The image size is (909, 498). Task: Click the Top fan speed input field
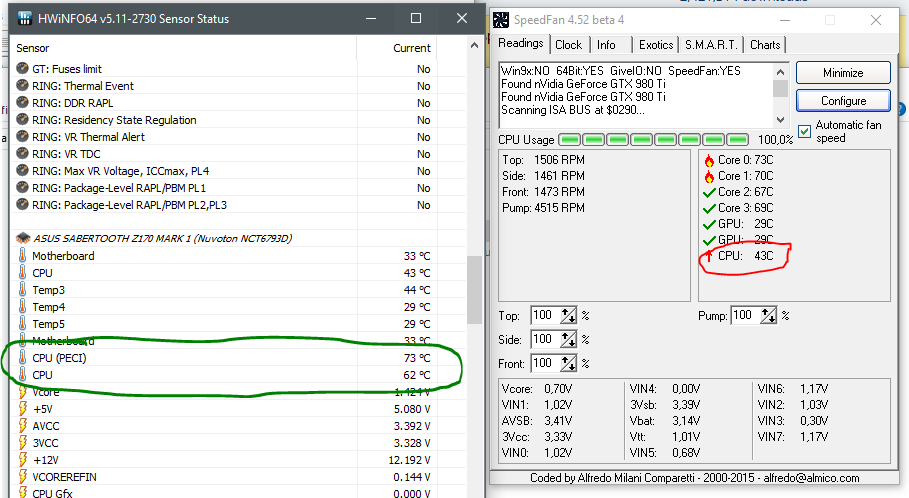[545, 315]
